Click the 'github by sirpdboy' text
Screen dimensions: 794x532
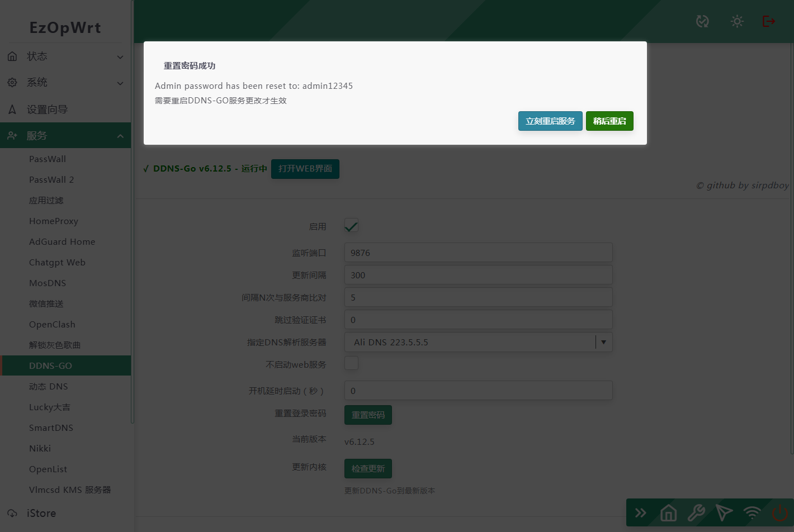743,186
